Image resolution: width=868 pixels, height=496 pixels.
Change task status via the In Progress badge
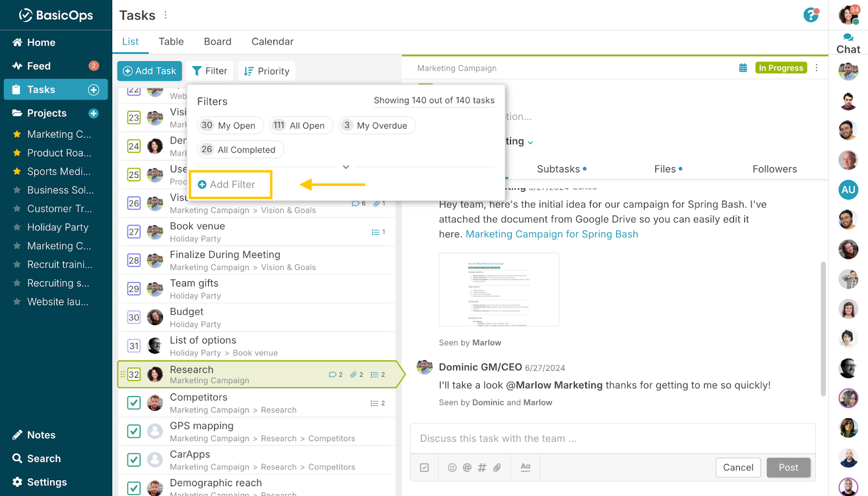(781, 68)
